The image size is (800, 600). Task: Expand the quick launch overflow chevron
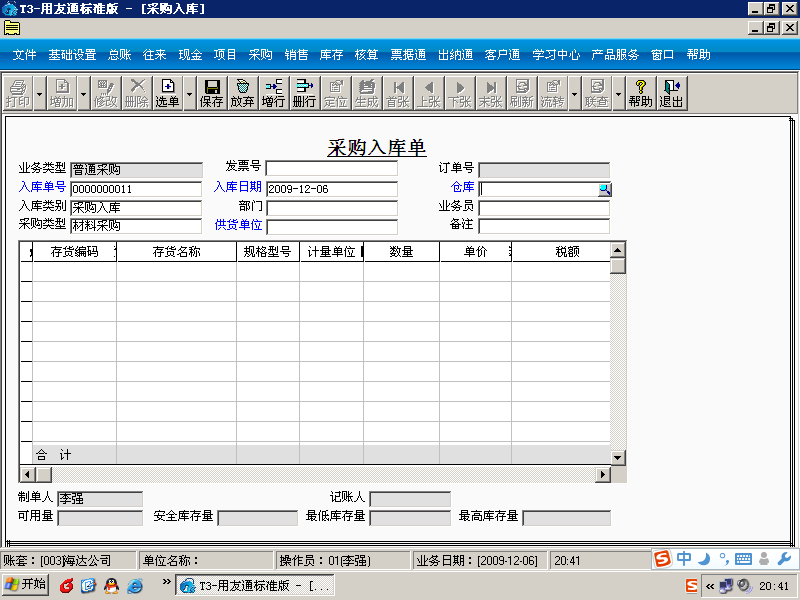166,582
